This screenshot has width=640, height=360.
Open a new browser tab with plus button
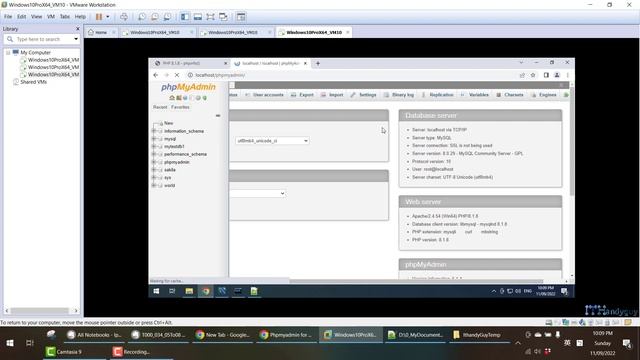(318, 63)
